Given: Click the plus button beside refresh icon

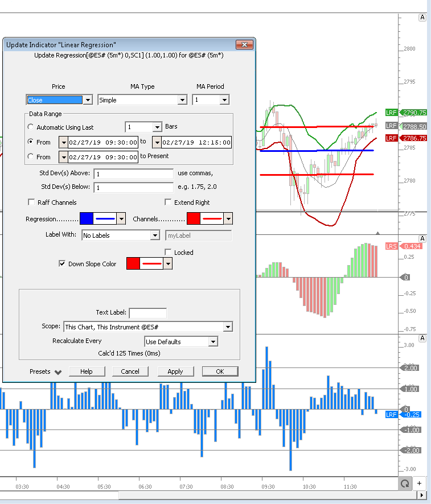Looking at the screenshot, I should tap(419, 483).
